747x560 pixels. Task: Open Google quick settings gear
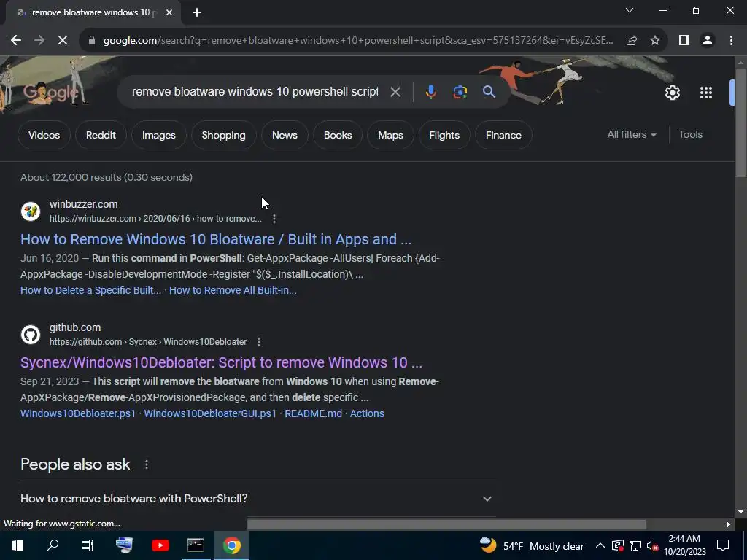[x=672, y=93]
